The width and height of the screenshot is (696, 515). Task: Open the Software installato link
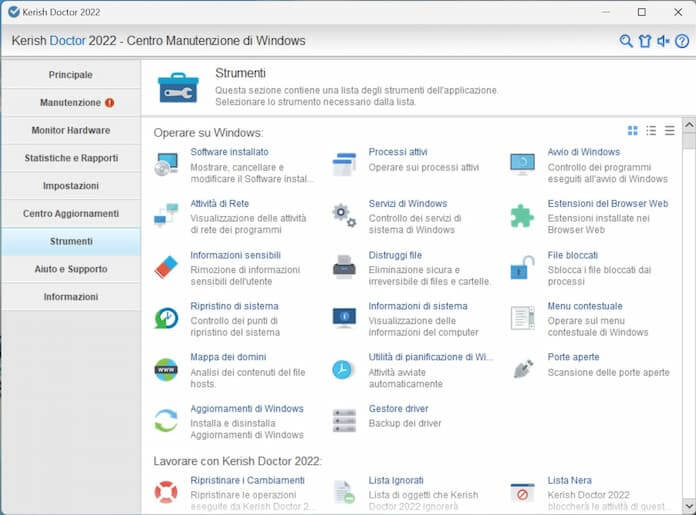click(229, 152)
